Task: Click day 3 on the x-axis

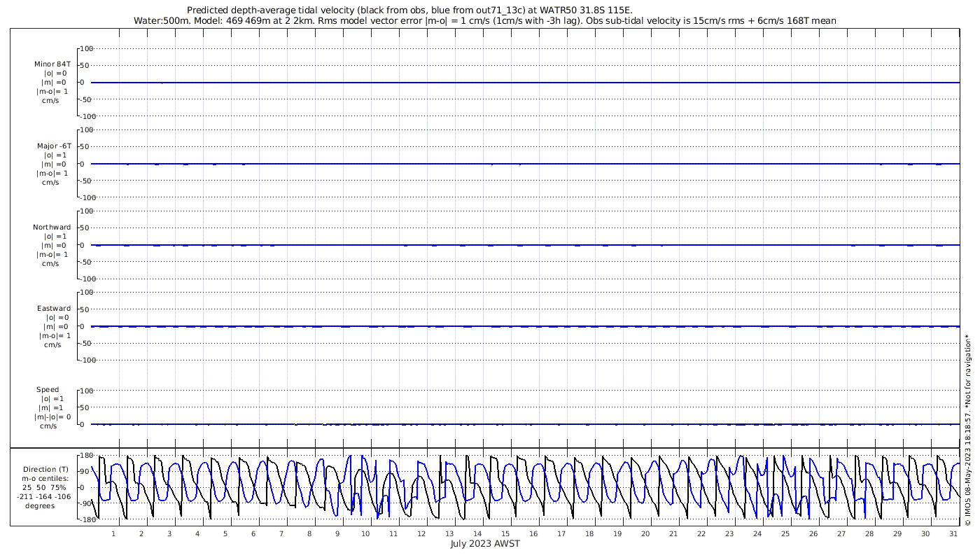Action: pyautogui.click(x=169, y=533)
